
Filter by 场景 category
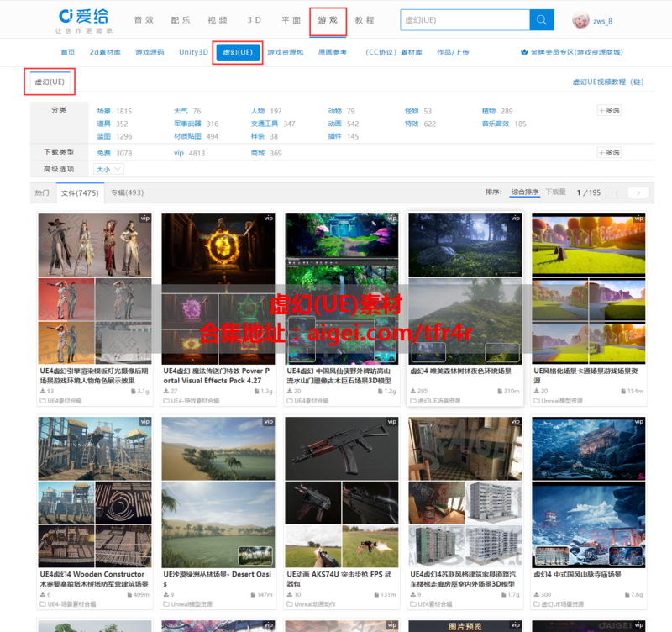point(103,111)
